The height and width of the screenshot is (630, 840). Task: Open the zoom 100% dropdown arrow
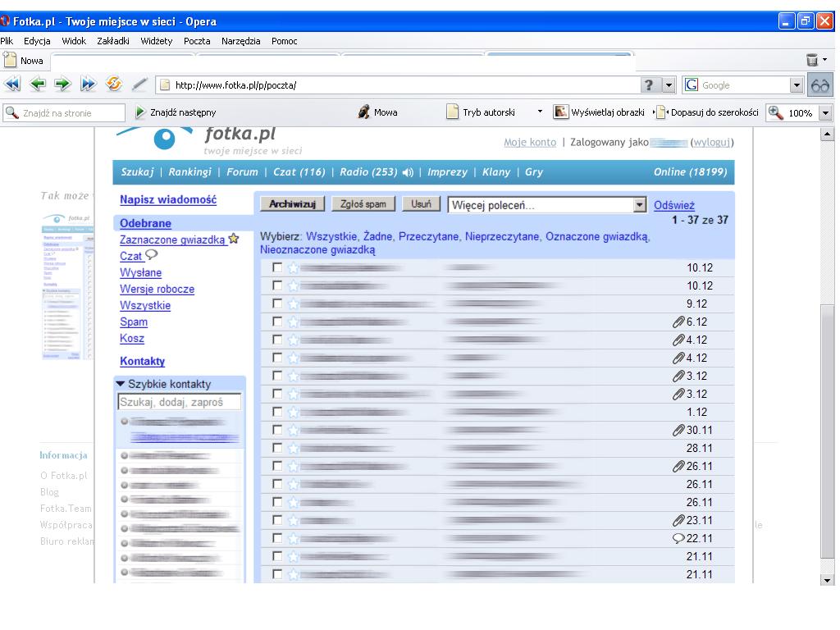825,112
